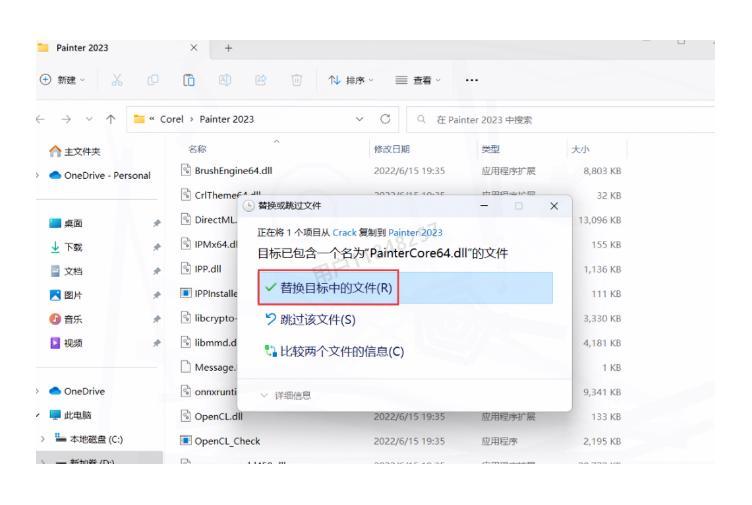The image size is (752, 505).
Task: Open the three-dot more options menu
Action: [x=472, y=80]
